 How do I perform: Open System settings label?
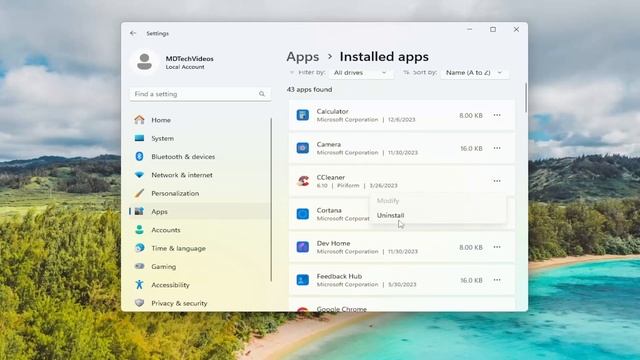pyautogui.click(x=162, y=138)
